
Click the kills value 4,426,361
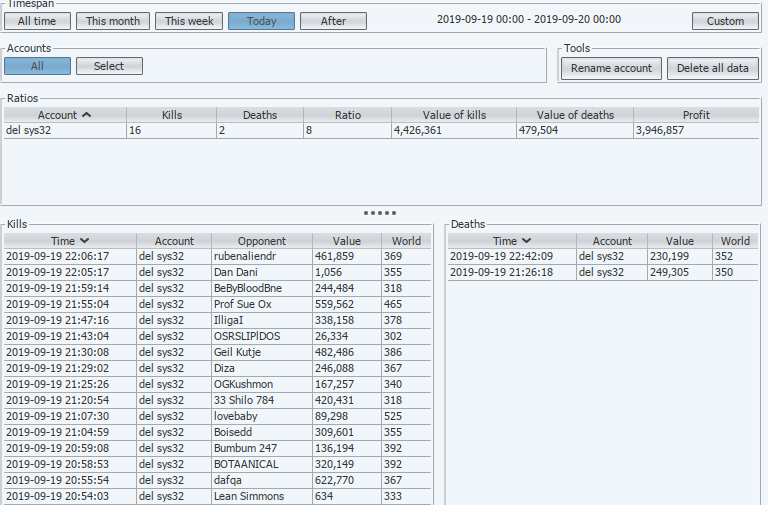[418, 130]
